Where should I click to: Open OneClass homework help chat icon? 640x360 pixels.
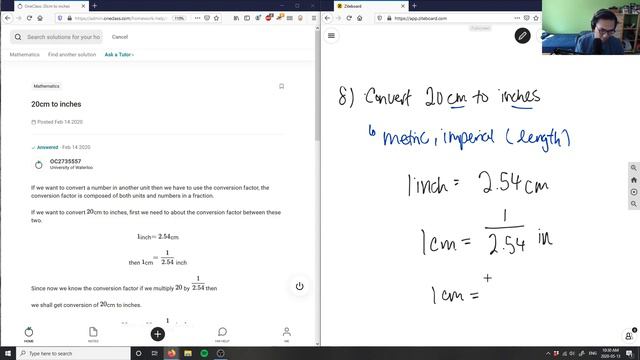[x=222, y=334]
